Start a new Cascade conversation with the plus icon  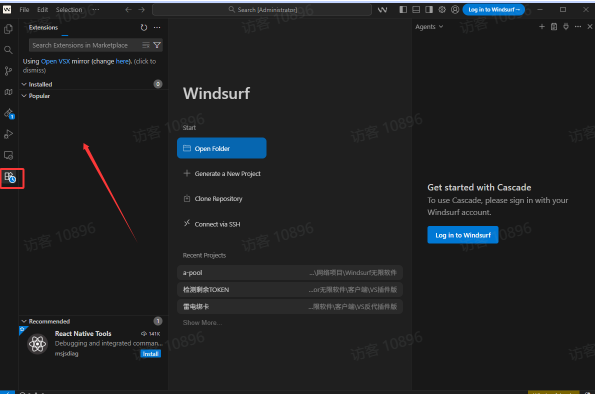[x=542, y=27]
